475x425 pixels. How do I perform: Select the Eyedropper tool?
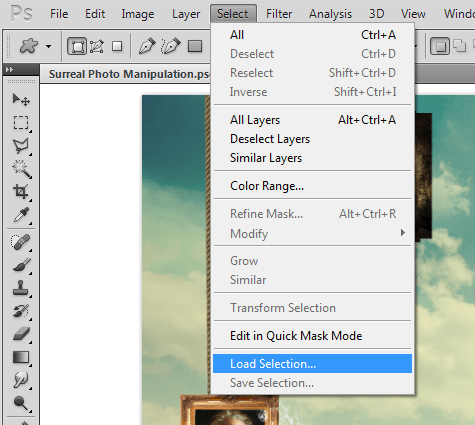click(21, 215)
